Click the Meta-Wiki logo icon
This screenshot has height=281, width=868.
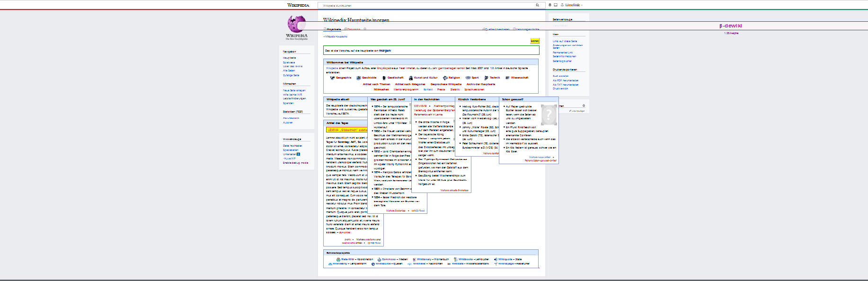click(x=338, y=260)
